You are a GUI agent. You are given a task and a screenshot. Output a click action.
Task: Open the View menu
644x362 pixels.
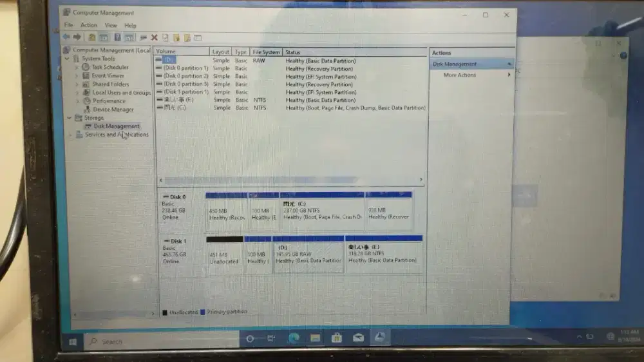(111, 26)
